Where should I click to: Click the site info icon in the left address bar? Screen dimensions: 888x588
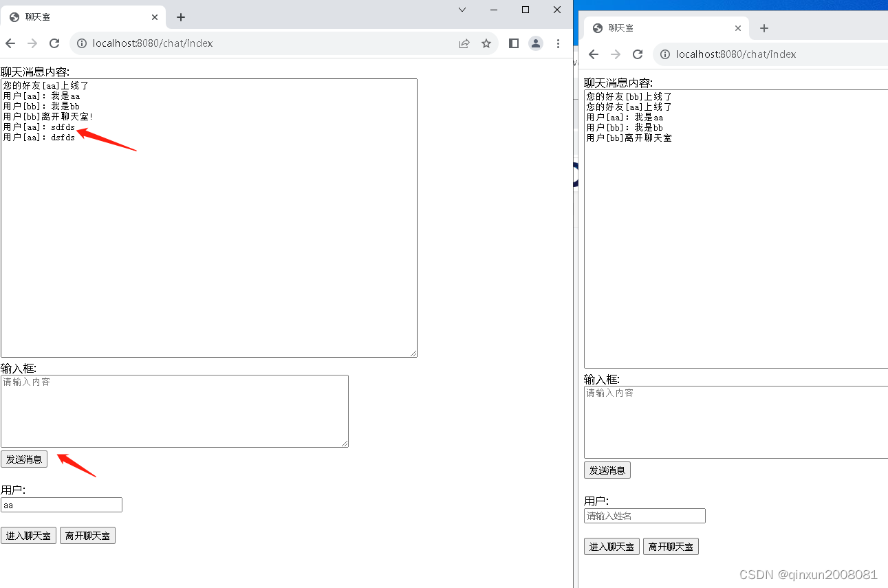pyautogui.click(x=82, y=43)
